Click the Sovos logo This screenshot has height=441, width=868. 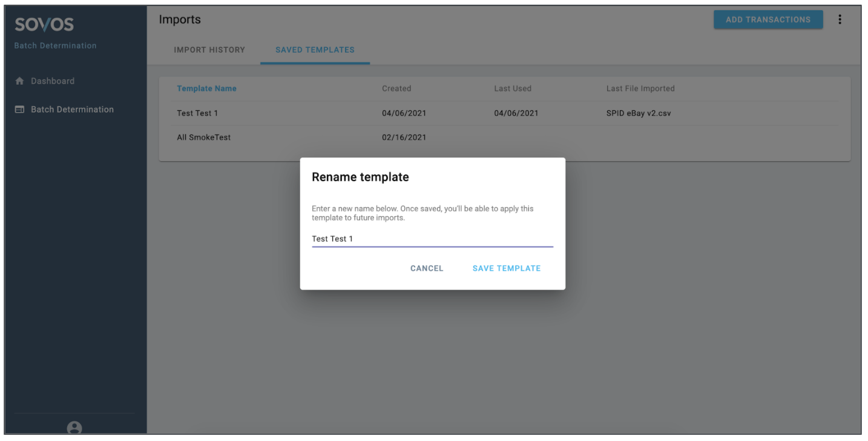point(44,25)
